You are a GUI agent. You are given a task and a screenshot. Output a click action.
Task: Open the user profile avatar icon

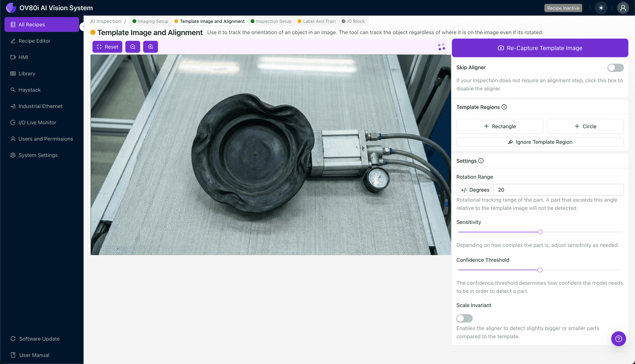pos(623,8)
